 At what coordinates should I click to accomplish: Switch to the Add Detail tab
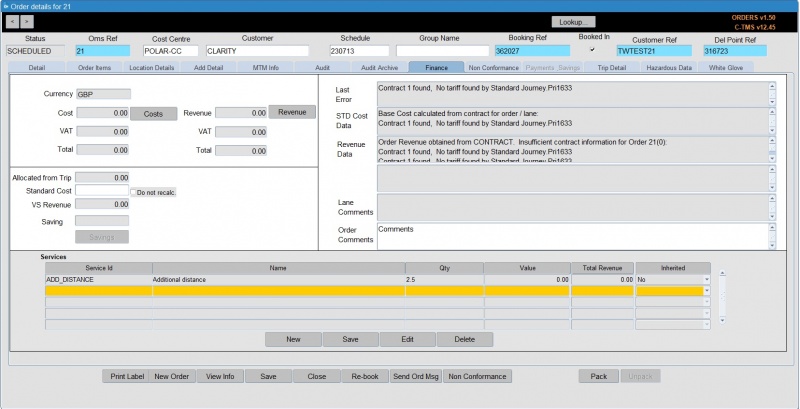(208, 67)
